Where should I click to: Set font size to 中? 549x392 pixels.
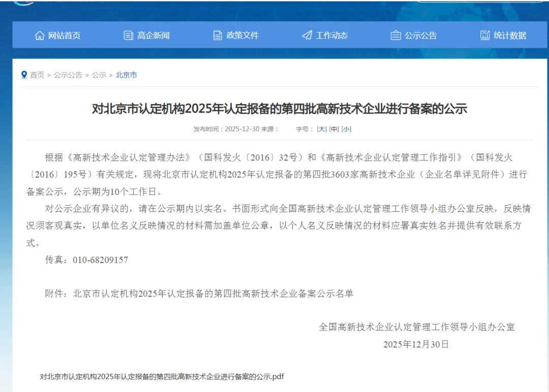coord(334,129)
